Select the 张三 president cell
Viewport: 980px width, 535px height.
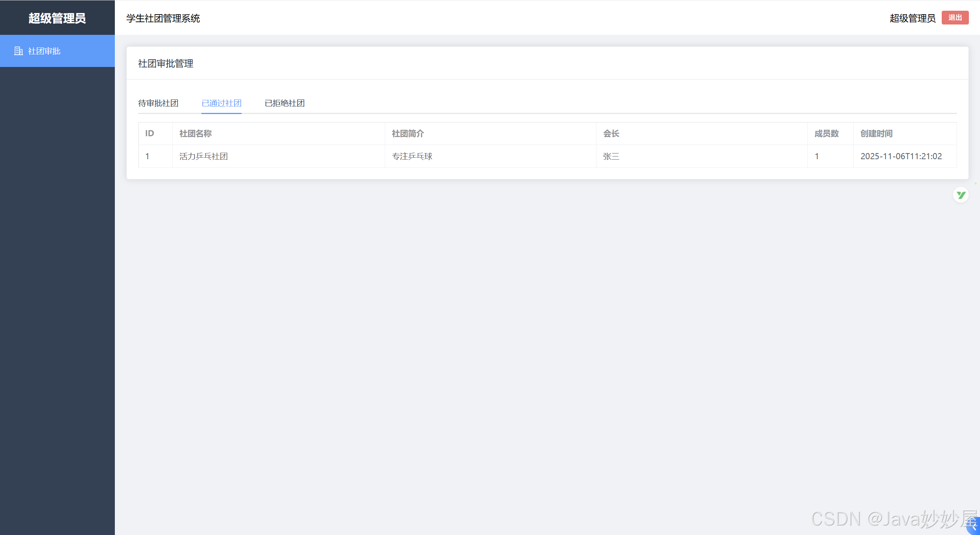coord(702,156)
